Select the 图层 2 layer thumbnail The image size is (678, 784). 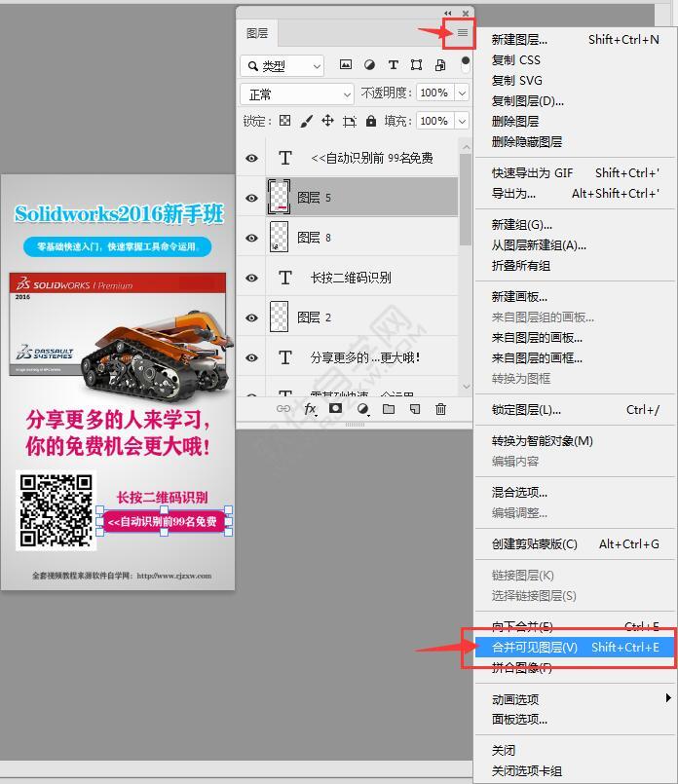(x=279, y=317)
